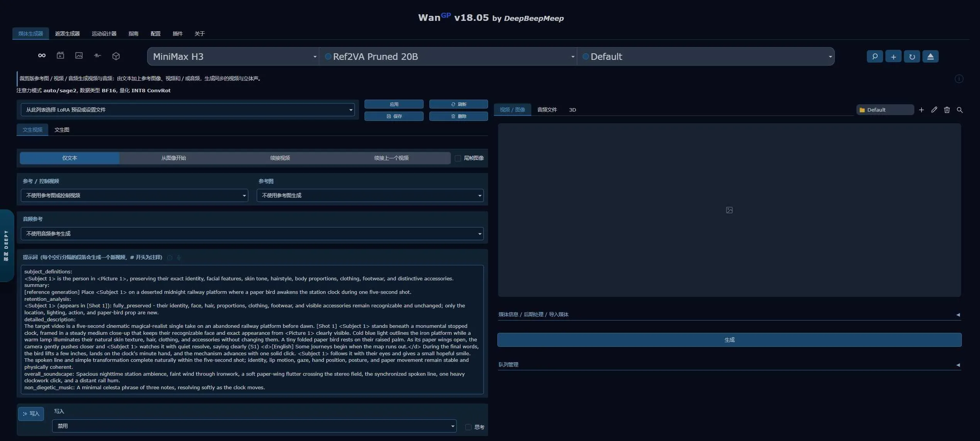Select the 从图像开始 mode option
The image size is (980, 441).
point(174,158)
